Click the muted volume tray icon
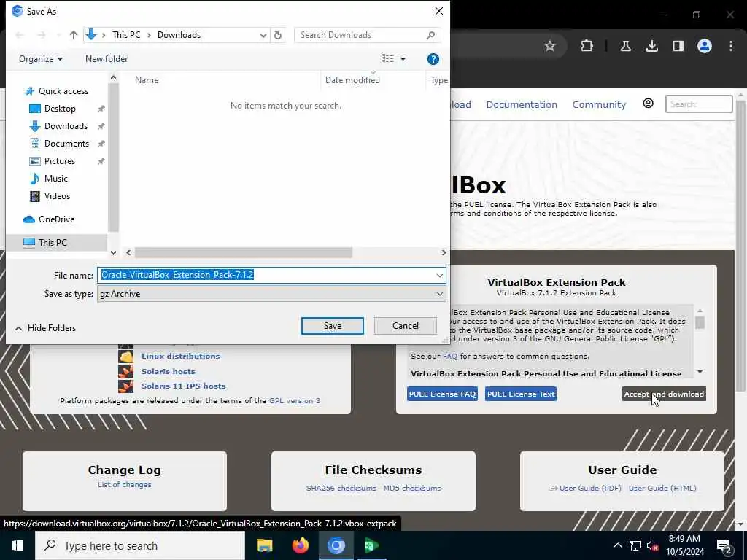This screenshot has height=560, width=747. [x=653, y=545]
